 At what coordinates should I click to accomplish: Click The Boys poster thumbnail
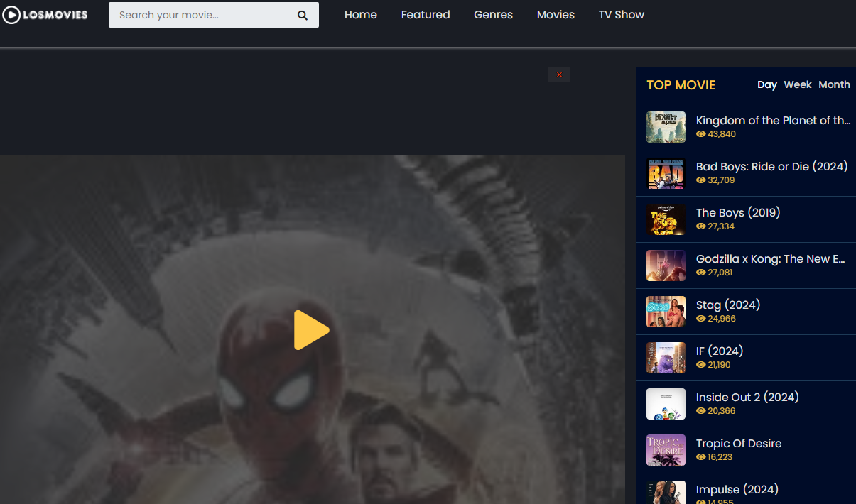coord(666,219)
